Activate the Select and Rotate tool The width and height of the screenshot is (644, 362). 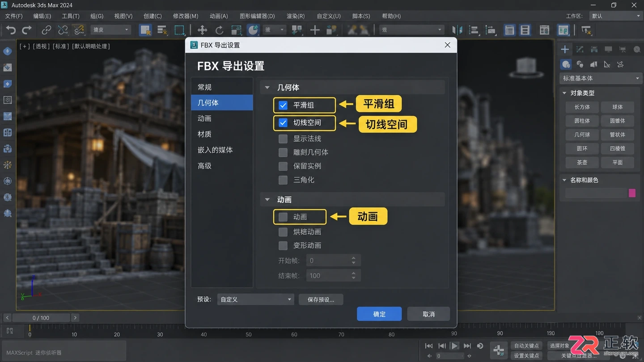[x=219, y=30]
